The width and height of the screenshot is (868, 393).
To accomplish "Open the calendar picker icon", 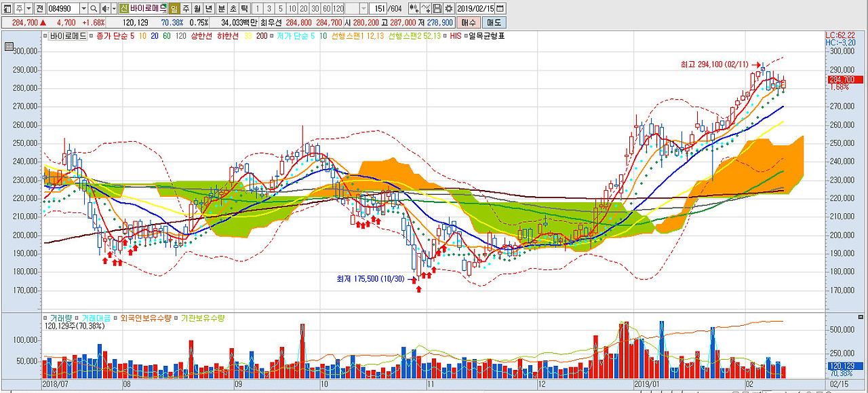I will click(x=500, y=9).
